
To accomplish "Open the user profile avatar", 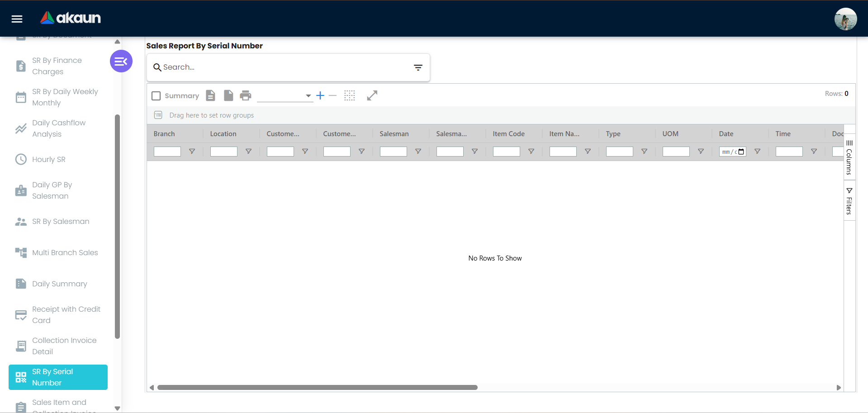I will [845, 19].
